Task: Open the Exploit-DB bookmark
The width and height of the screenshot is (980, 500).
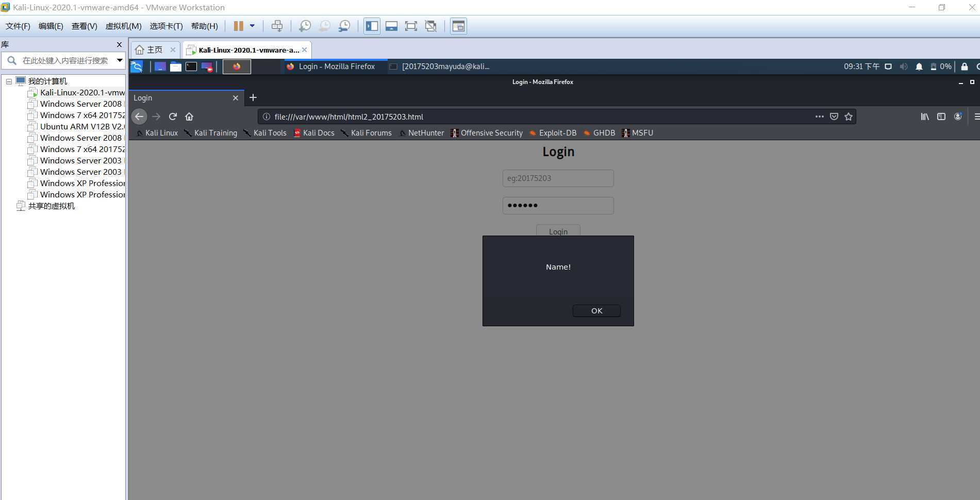Action: click(x=553, y=133)
